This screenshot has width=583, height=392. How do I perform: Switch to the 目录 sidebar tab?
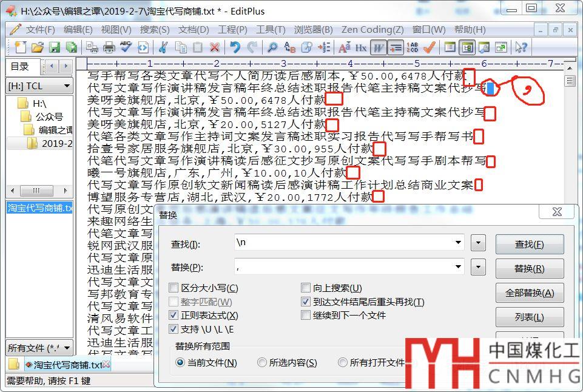tap(20, 67)
